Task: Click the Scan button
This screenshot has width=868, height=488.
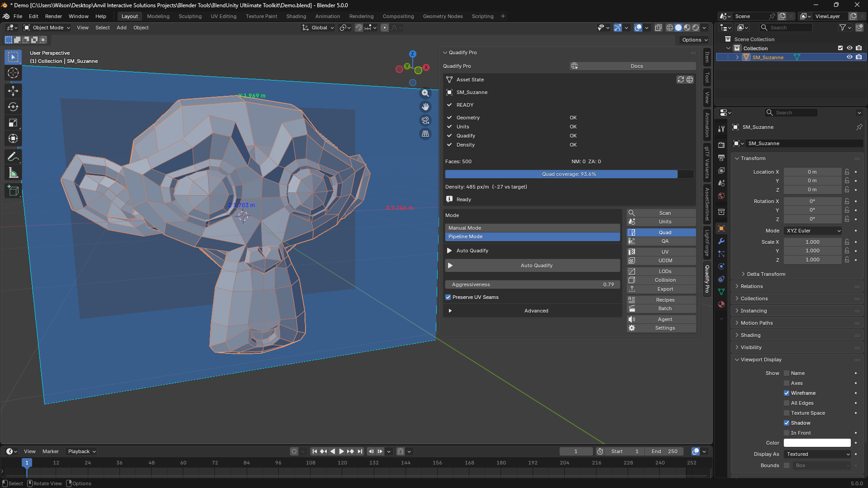Action: [x=661, y=213]
